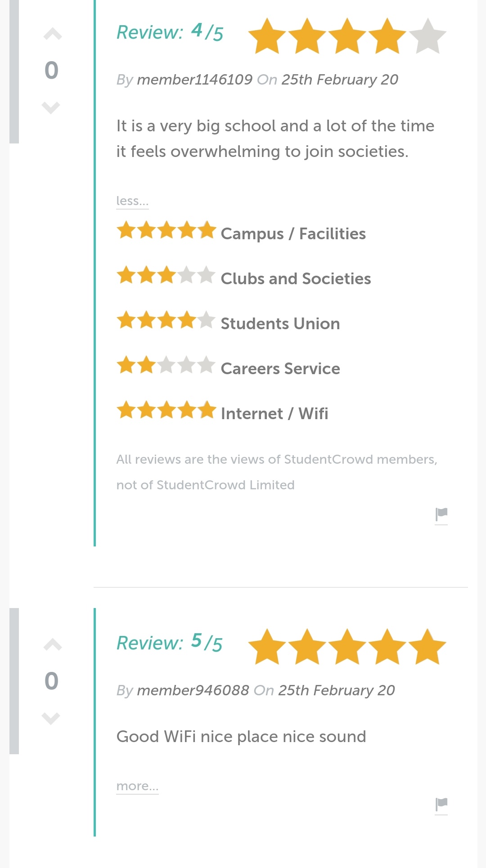Expand the second review with 'more...'
The height and width of the screenshot is (868, 486).
point(137,786)
